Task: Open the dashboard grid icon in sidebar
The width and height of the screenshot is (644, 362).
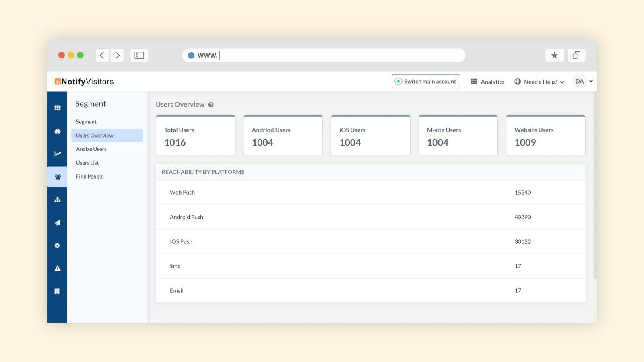Action: [x=58, y=108]
